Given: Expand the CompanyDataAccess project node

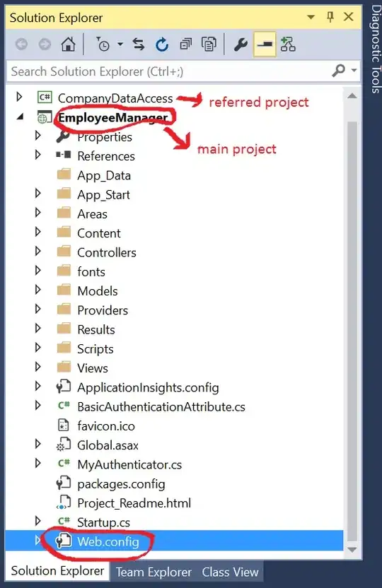Looking at the screenshot, I should [x=19, y=97].
